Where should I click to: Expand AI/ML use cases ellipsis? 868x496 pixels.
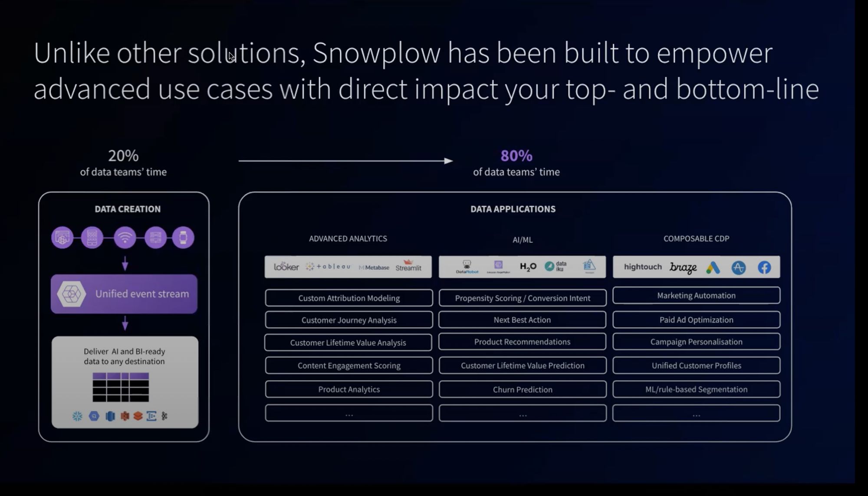(x=522, y=413)
